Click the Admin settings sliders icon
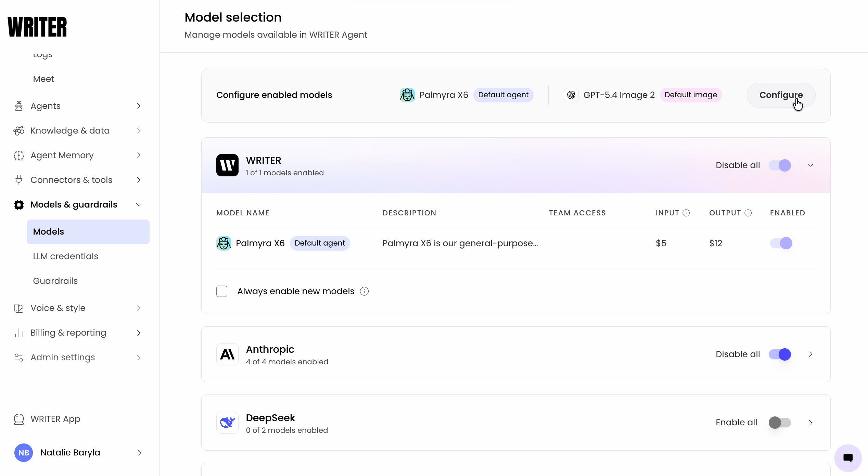Image resolution: width=868 pixels, height=476 pixels. point(19,358)
